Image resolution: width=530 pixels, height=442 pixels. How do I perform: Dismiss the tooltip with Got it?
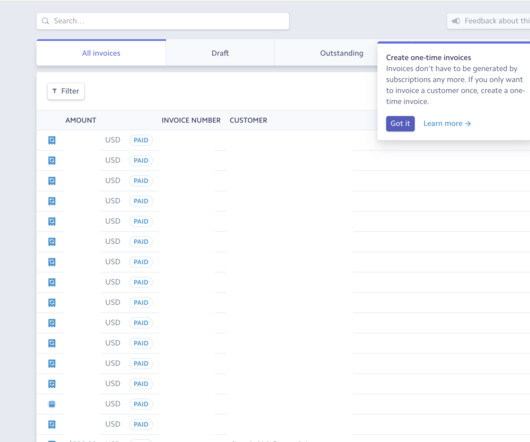(x=400, y=123)
